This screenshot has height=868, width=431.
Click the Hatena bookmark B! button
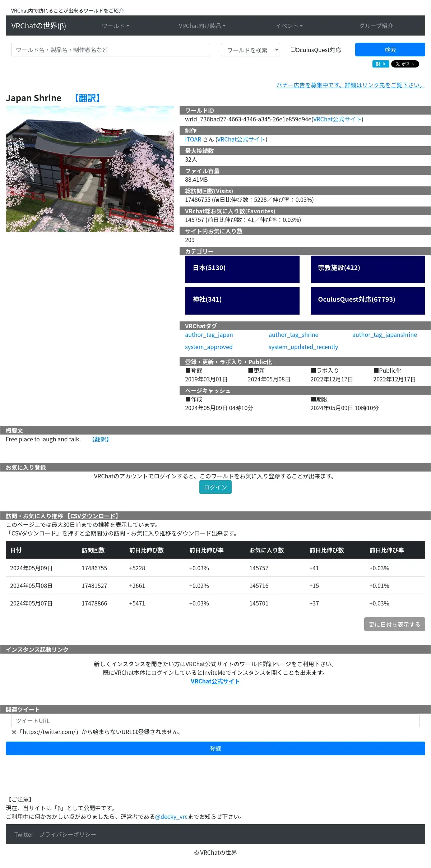pyautogui.click(x=380, y=64)
